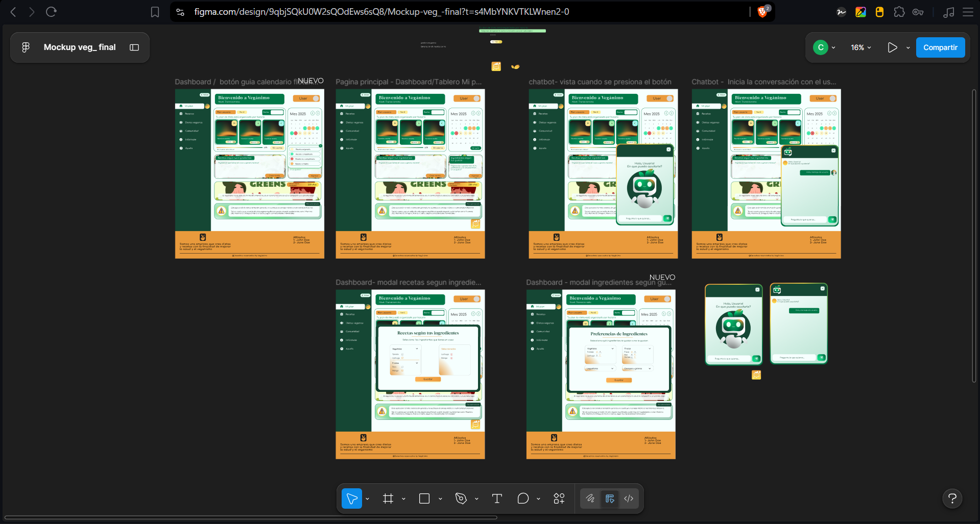Screen dimensions: 980x524
Task: Open the browser hamburger menu
Action: [968, 12]
